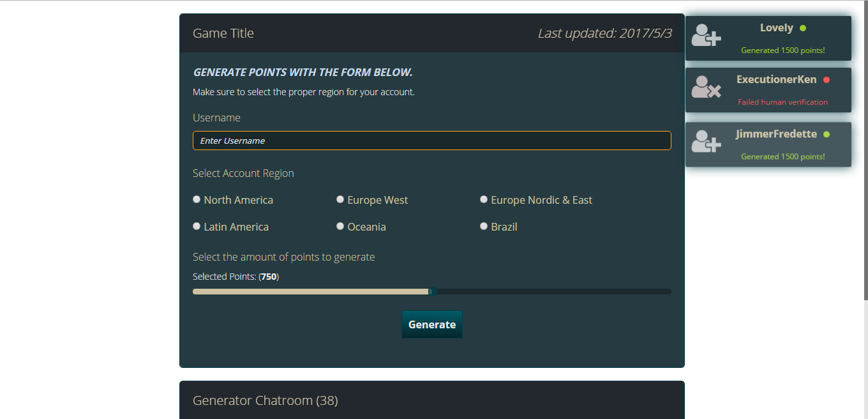Click Select the amount of points label
Image resolution: width=868 pixels, height=419 pixels.
coord(284,257)
